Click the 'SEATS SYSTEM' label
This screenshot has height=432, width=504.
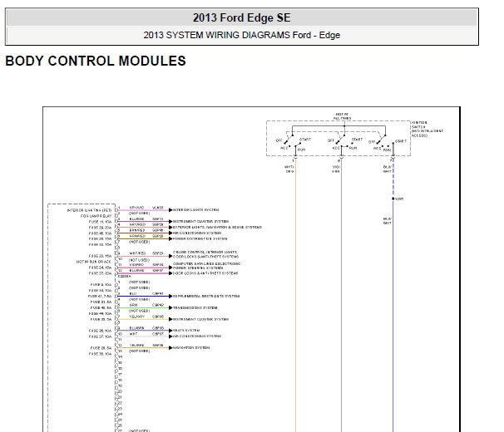186,330
